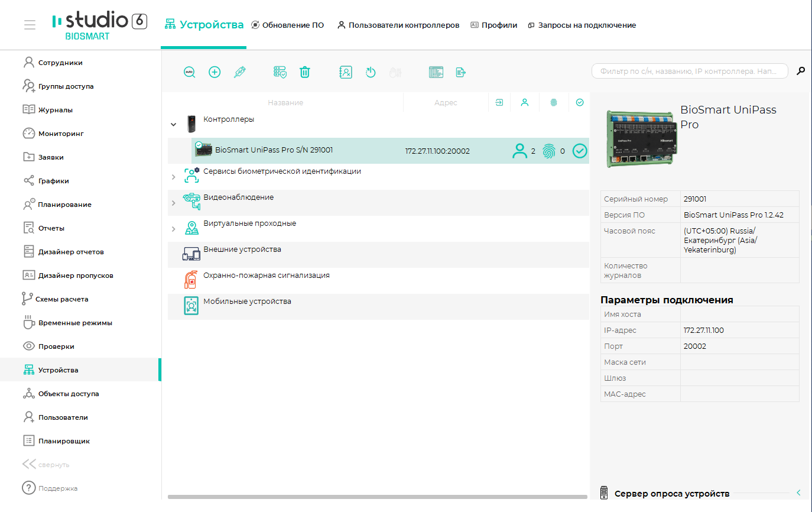Collapse the Контроллеры tree group

pos(173,125)
